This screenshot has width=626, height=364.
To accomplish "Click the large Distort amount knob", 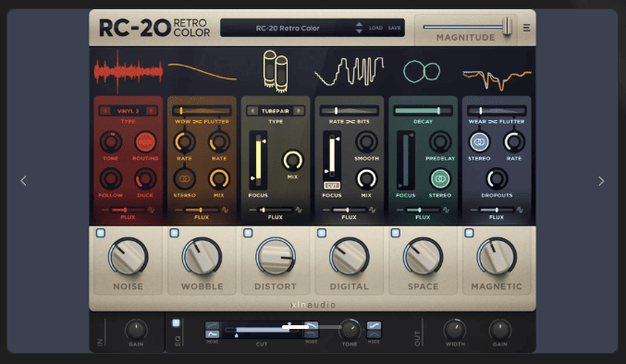I will click(276, 257).
